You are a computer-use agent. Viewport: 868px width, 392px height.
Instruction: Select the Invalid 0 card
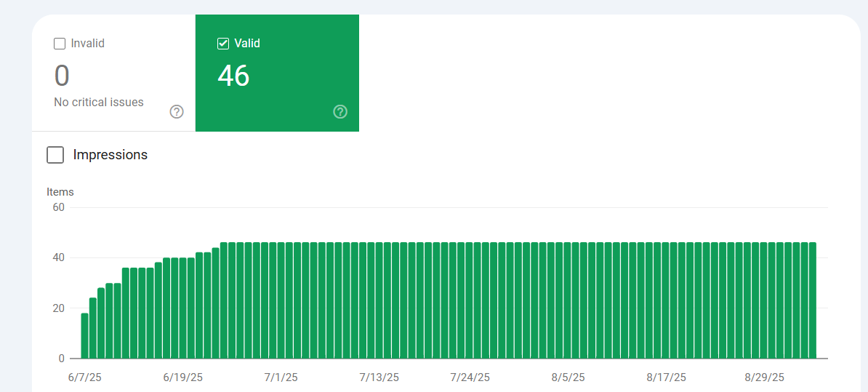click(113, 73)
